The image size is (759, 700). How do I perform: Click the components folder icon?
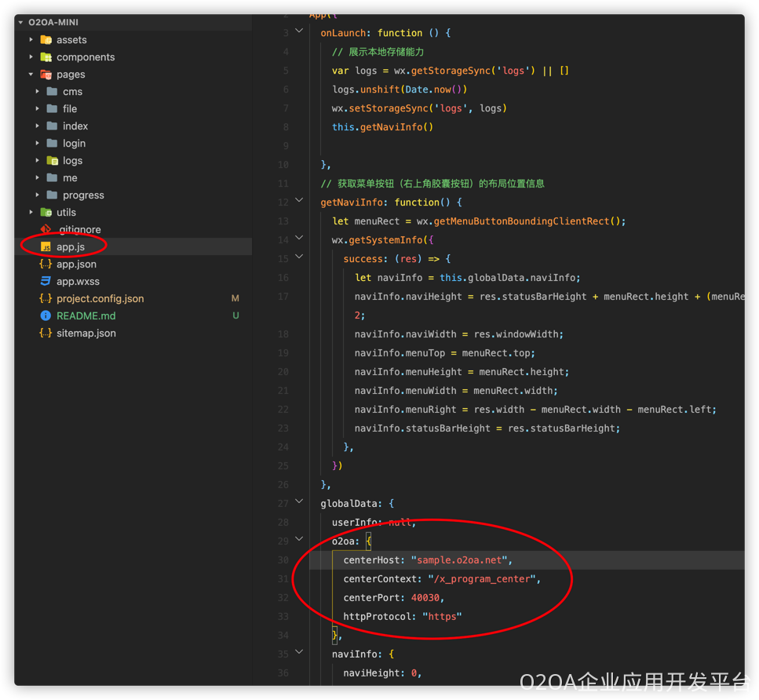(46, 57)
